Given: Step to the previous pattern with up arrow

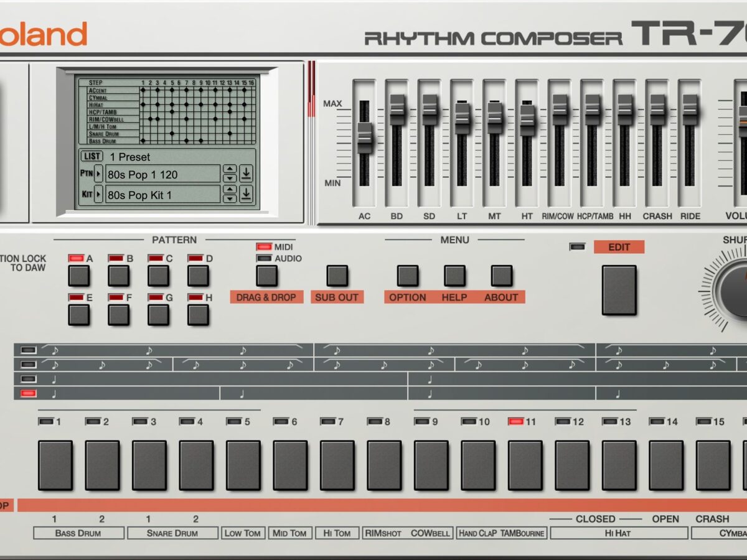Looking at the screenshot, I should click(230, 169).
